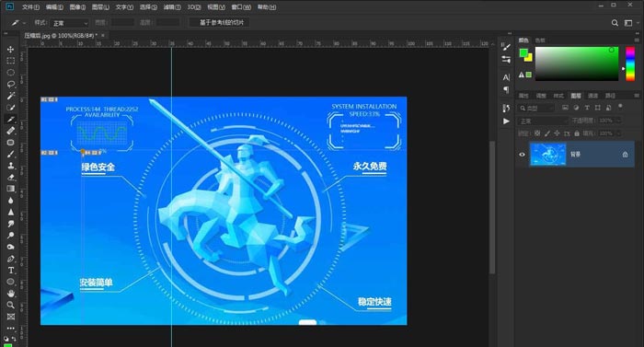Click the hue spectrum slider
This screenshot has height=347, width=644.
(x=630, y=64)
